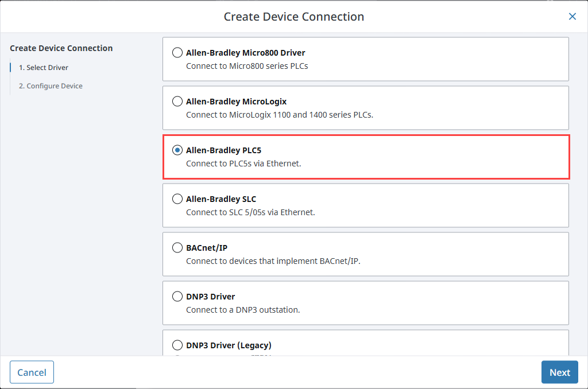Screen dimensions: 588x389
Task: Select BACnet/IP radio button
Action: click(x=177, y=247)
